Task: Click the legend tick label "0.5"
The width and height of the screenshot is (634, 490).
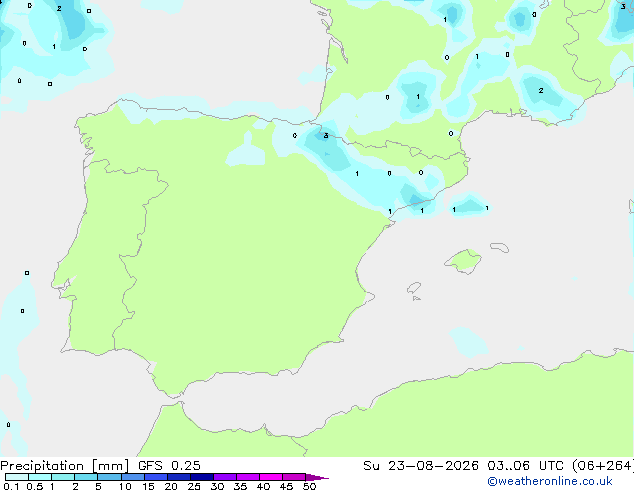Action: point(35,486)
